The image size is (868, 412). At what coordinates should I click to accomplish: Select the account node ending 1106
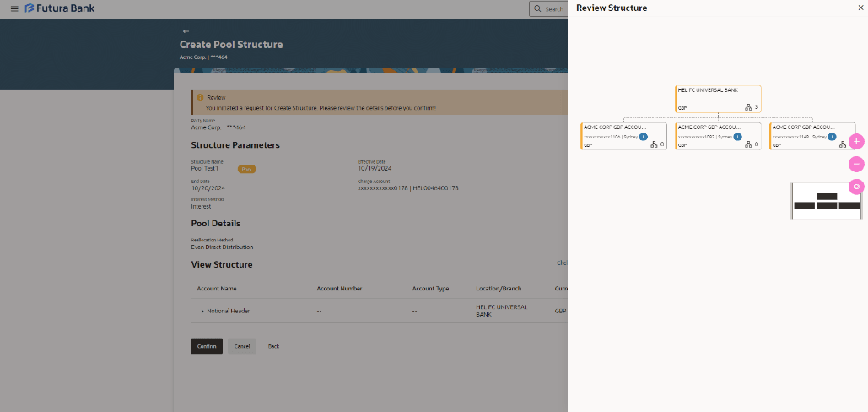624,136
